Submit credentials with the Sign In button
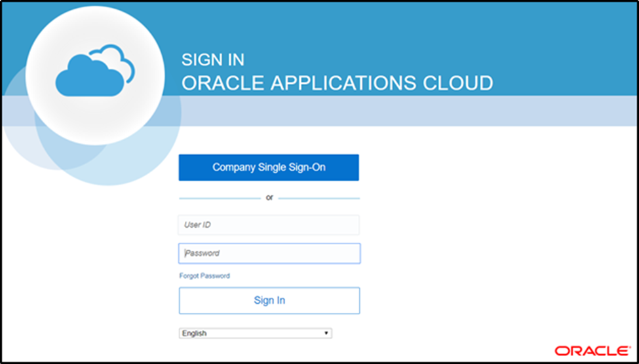The height and width of the screenshot is (364, 639). (269, 300)
